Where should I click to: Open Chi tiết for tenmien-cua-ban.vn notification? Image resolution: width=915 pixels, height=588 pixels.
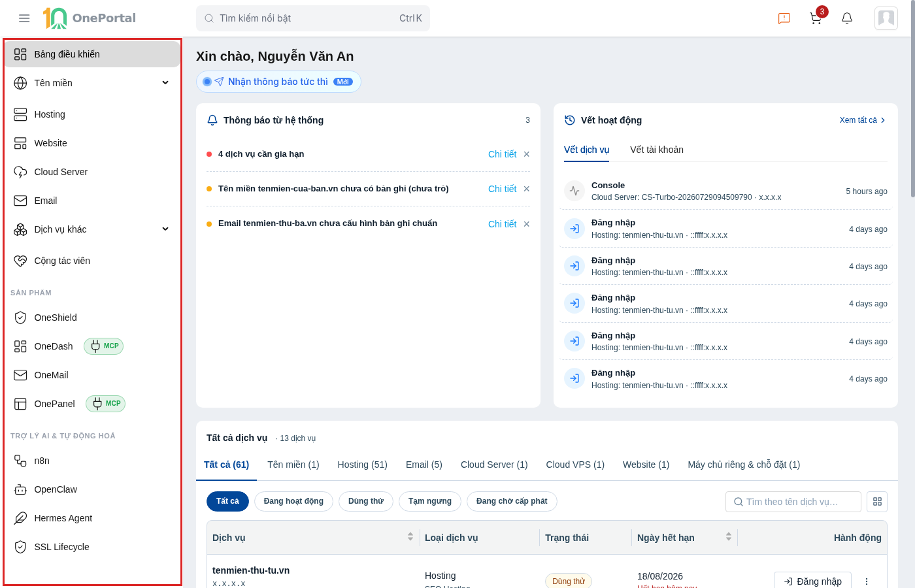[x=502, y=189]
